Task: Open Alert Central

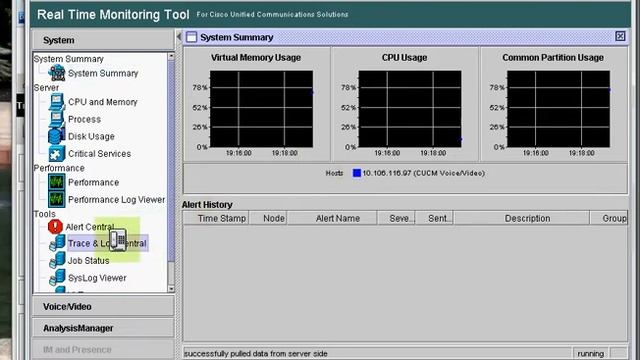Action: (90, 227)
